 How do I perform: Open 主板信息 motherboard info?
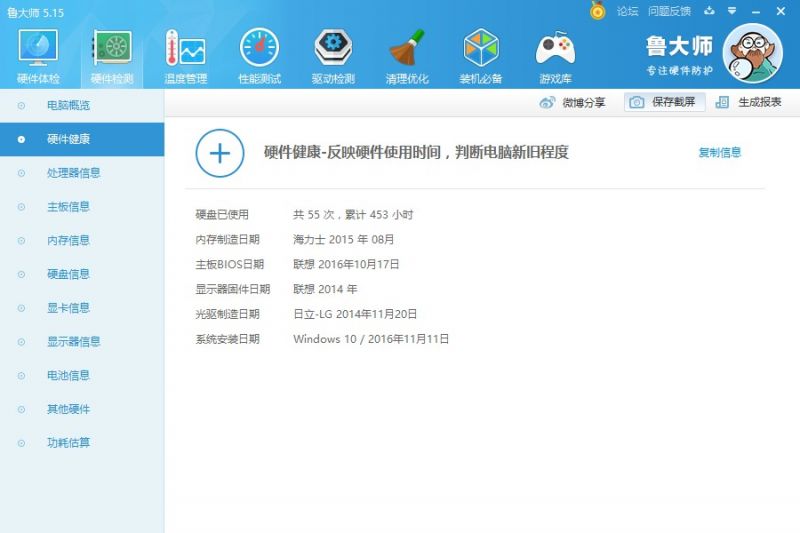pos(82,207)
